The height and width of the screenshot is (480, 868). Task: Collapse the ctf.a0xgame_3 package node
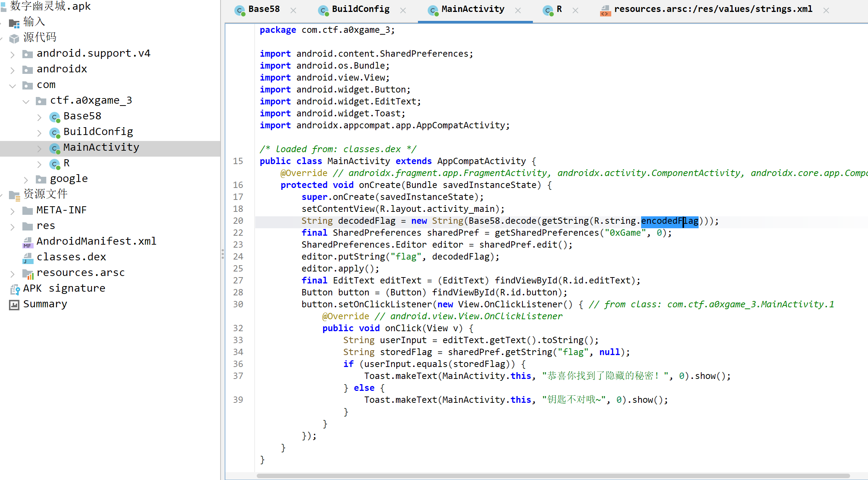tap(26, 102)
